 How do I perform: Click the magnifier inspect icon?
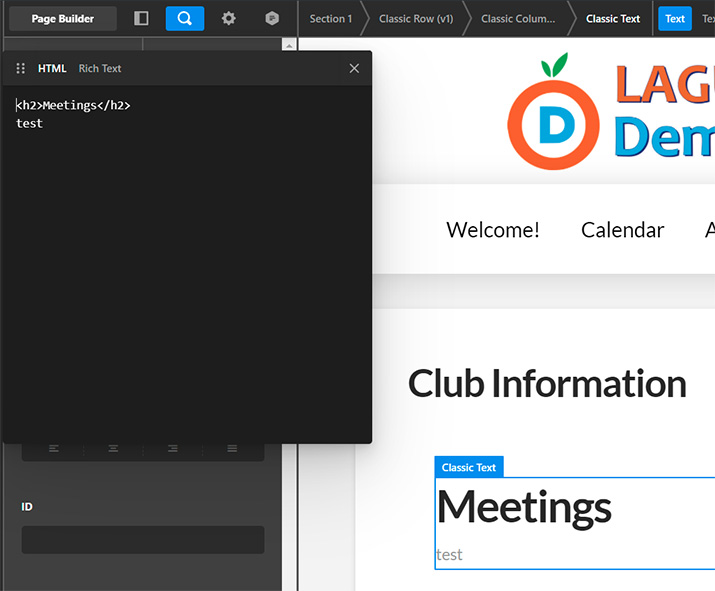185,18
